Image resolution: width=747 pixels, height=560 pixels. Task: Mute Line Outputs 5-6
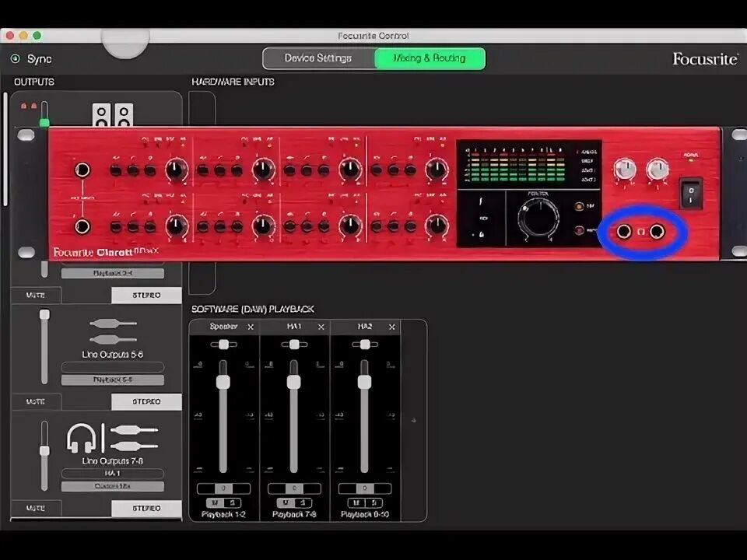[36, 401]
